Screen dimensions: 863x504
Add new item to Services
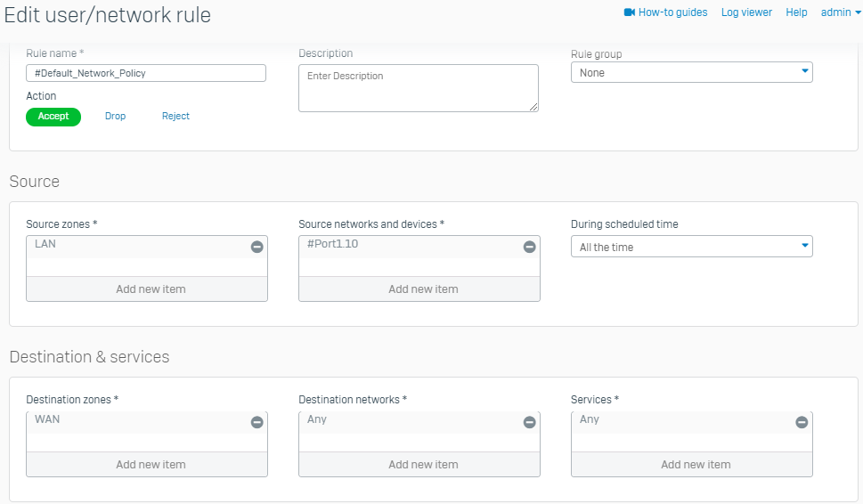(692, 465)
